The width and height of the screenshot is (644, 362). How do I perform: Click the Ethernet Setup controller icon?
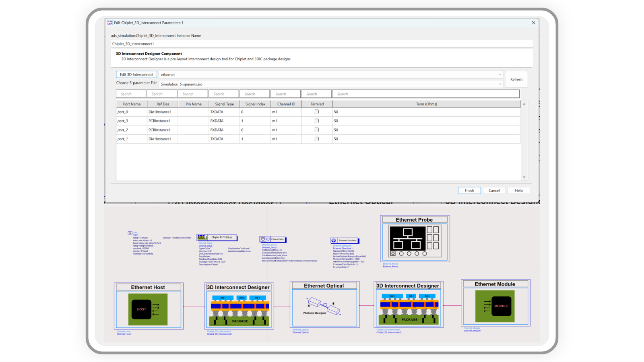273,239
